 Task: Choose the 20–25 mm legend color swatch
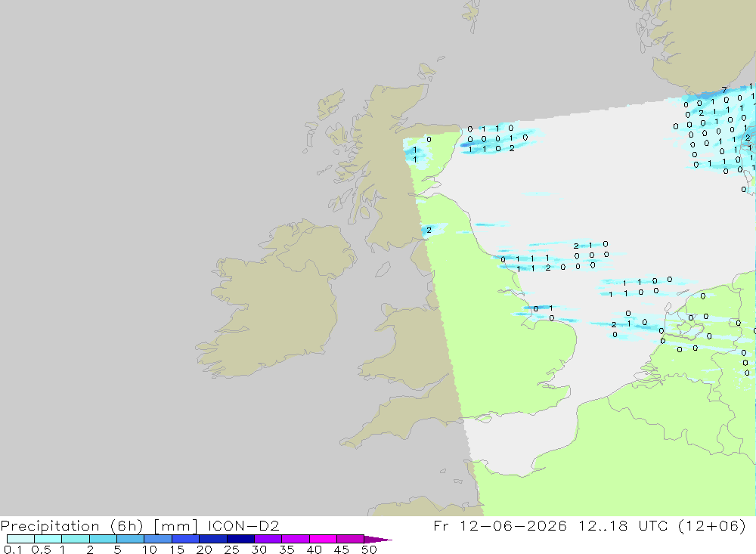point(212,539)
